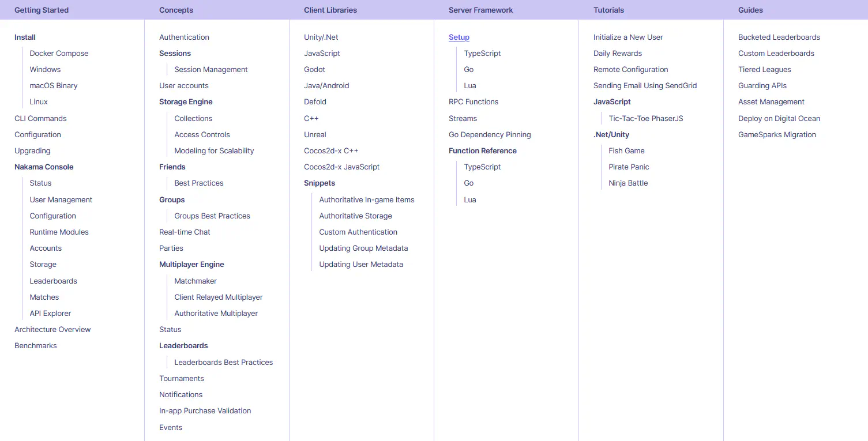Open the Tournaments page
Screen dimensions: 868x441
coord(182,378)
